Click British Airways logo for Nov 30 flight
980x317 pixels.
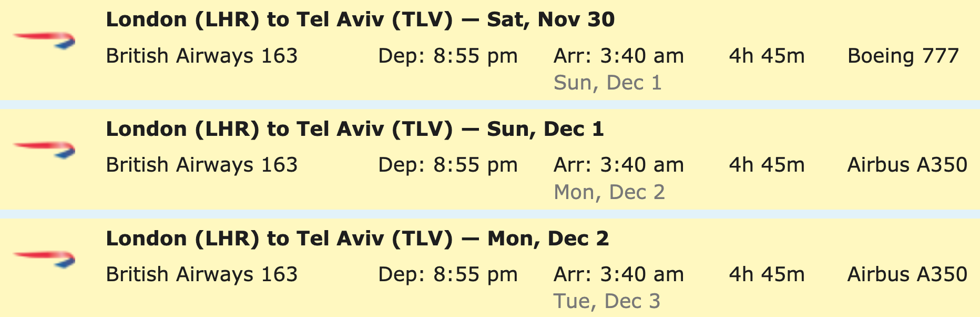click(44, 41)
